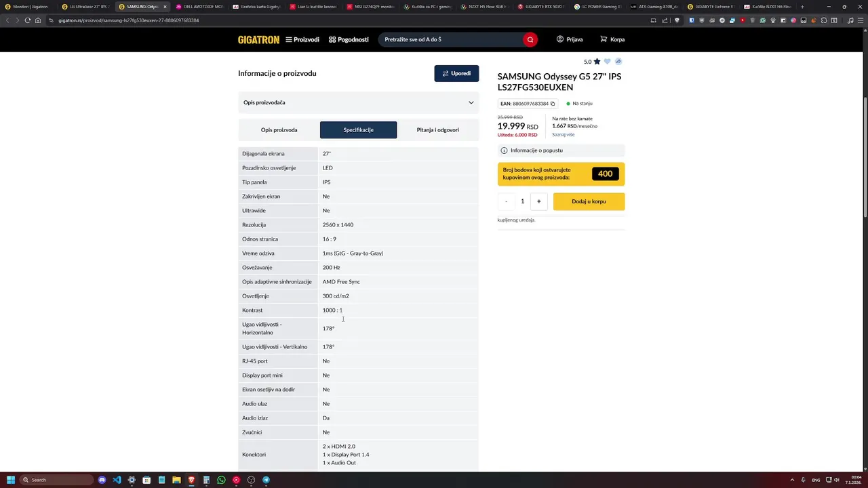The width and height of the screenshot is (868, 488).
Task: Open Windows Start menu
Action: [x=11, y=480]
